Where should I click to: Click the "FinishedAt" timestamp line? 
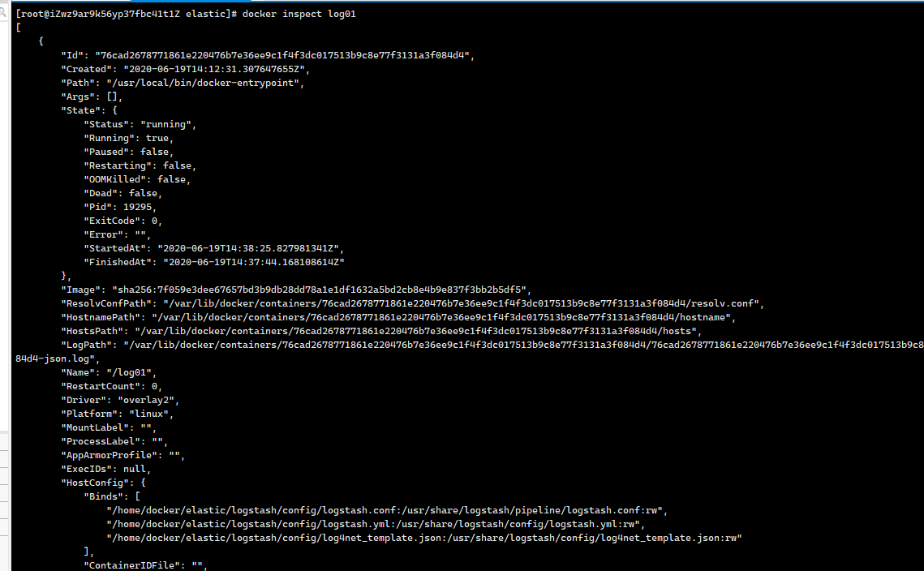(214, 262)
